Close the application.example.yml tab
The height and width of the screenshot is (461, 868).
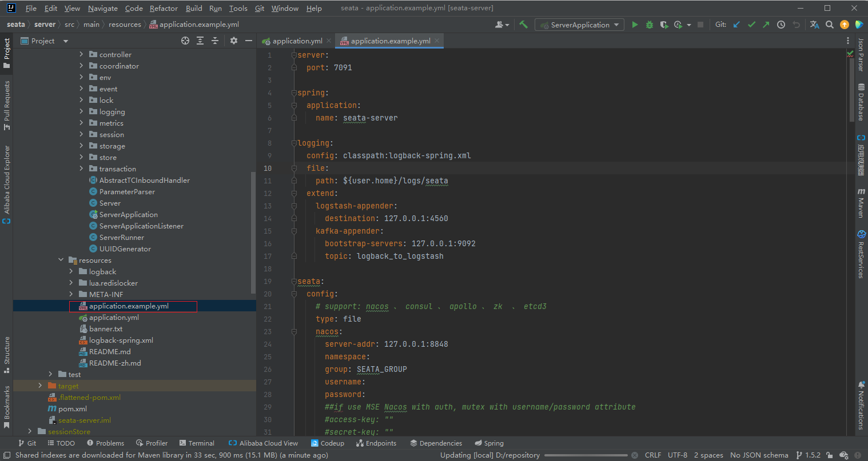coord(437,41)
